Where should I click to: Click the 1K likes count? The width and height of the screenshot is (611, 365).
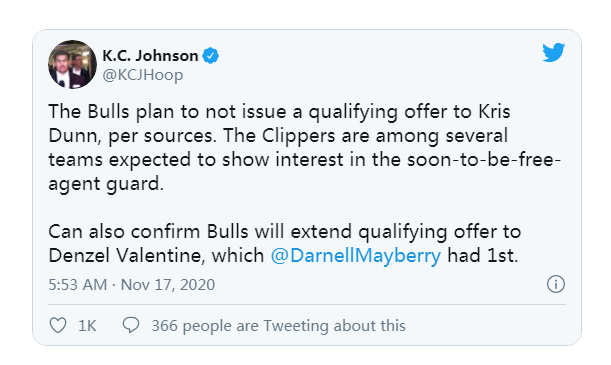[87, 326]
